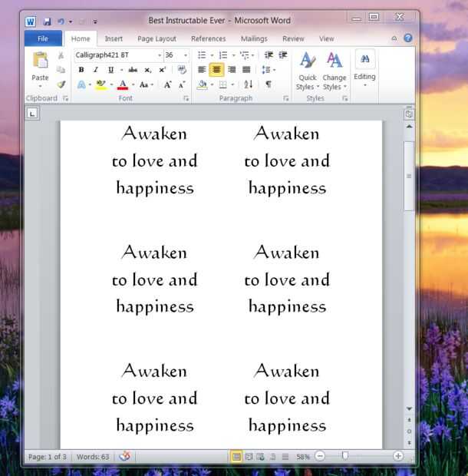
Task: Open Font dialog launcher
Action: click(x=186, y=98)
